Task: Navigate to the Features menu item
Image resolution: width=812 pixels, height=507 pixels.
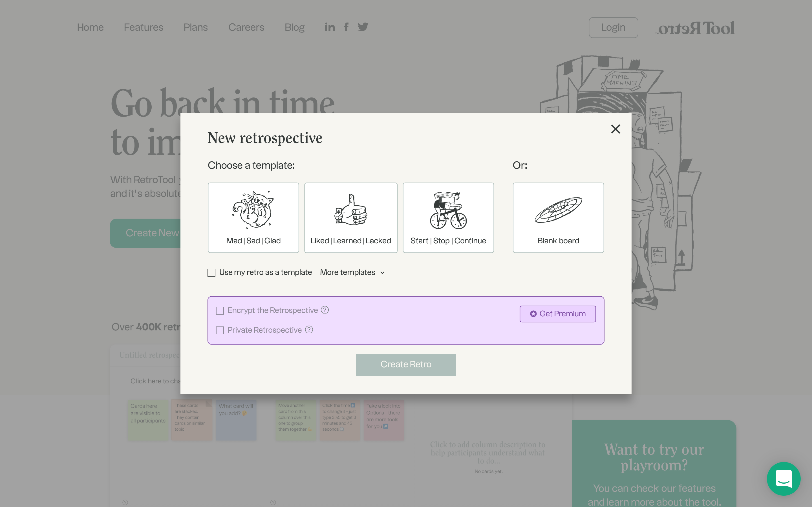Action: pos(143,27)
